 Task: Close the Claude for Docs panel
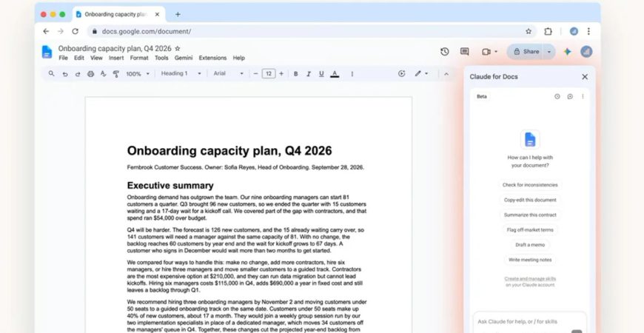(x=585, y=77)
